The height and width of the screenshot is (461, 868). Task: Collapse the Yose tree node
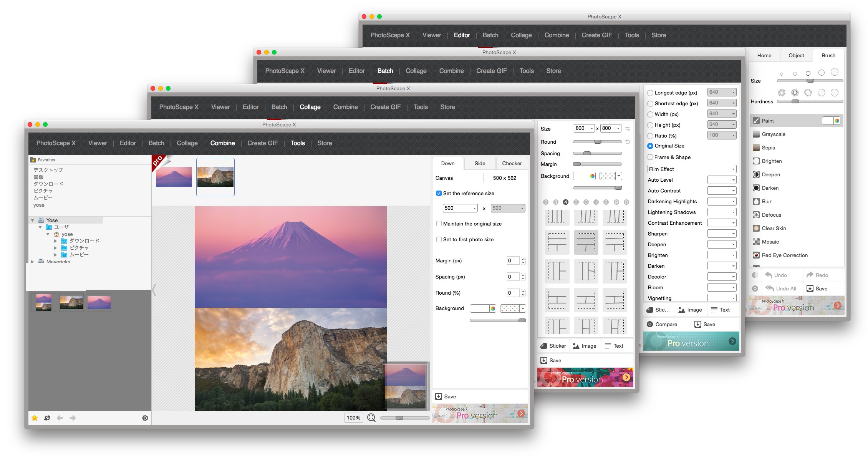point(33,220)
